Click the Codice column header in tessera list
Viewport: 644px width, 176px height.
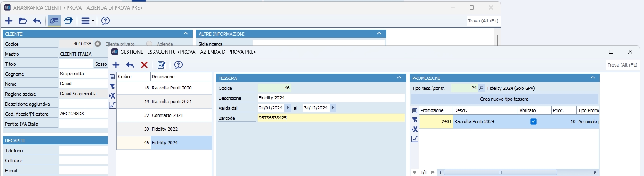(133, 77)
